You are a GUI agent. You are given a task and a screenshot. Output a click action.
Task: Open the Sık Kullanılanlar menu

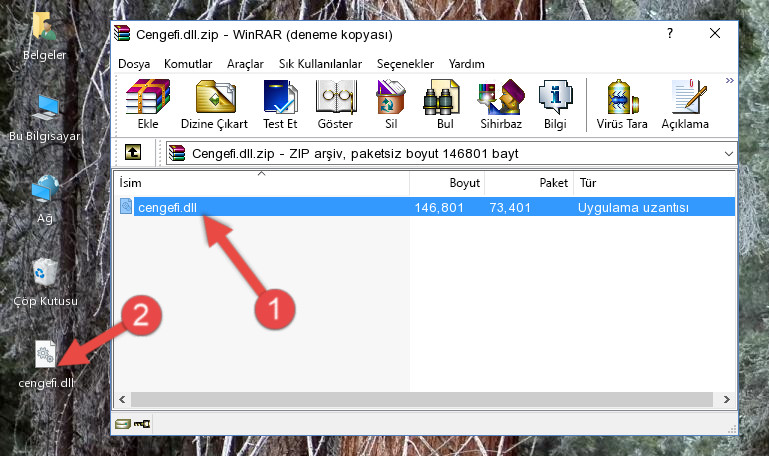(x=320, y=64)
